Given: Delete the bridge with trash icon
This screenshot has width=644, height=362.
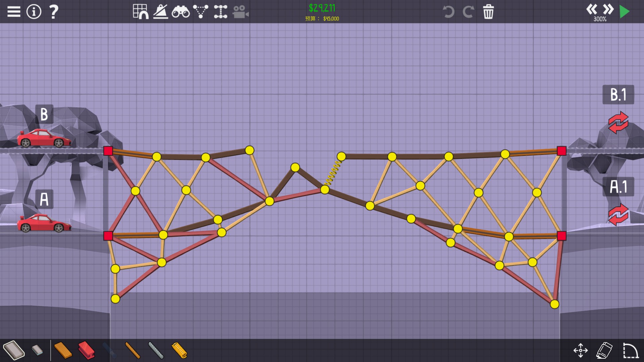Looking at the screenshot, I should point(488,12).
